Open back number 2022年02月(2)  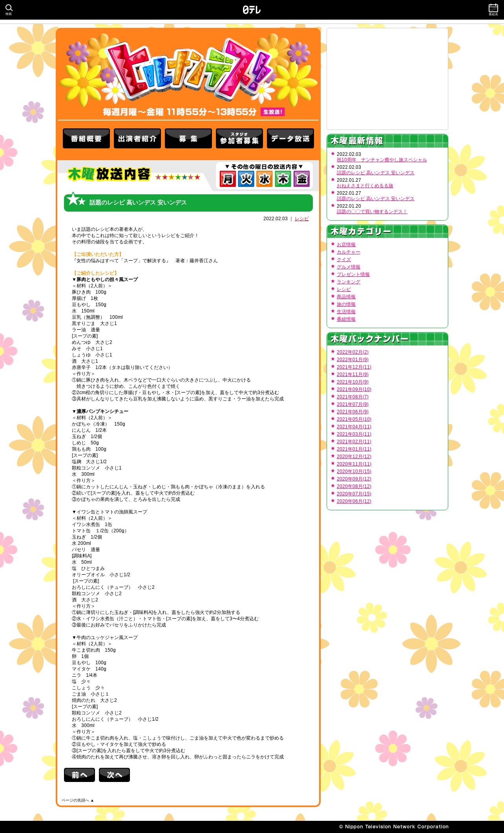click(352, 352)
